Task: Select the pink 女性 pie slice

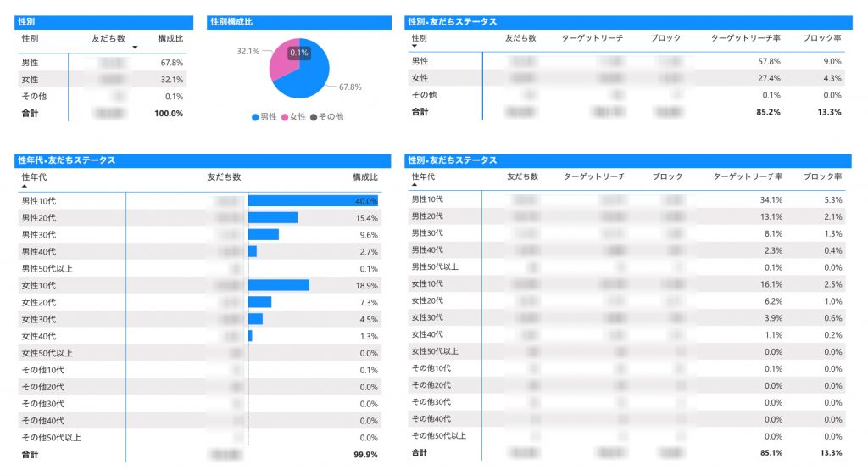Action: tap(281, 68)
